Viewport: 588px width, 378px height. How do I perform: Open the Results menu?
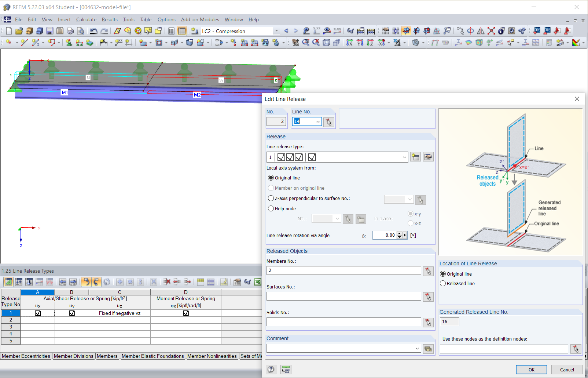110,19
